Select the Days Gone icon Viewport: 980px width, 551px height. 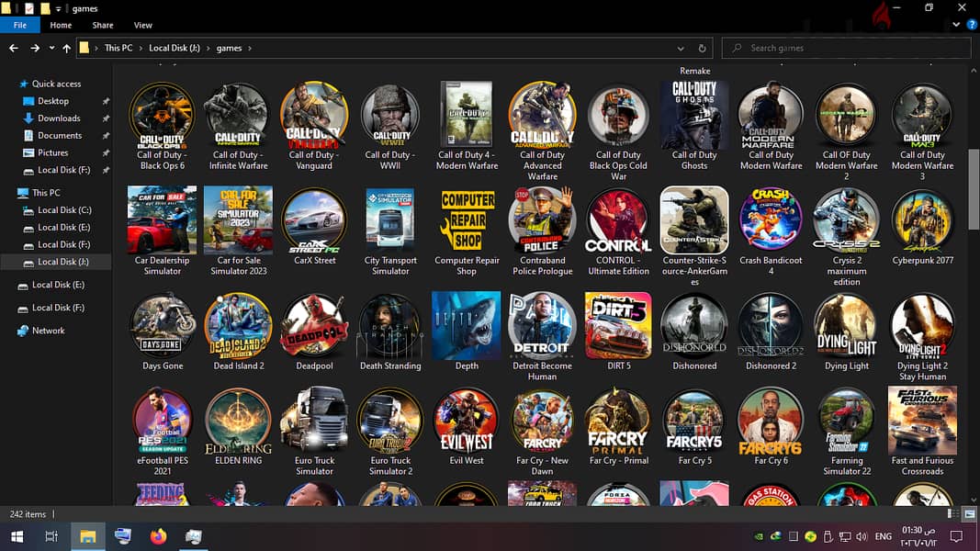coord(162,325)
